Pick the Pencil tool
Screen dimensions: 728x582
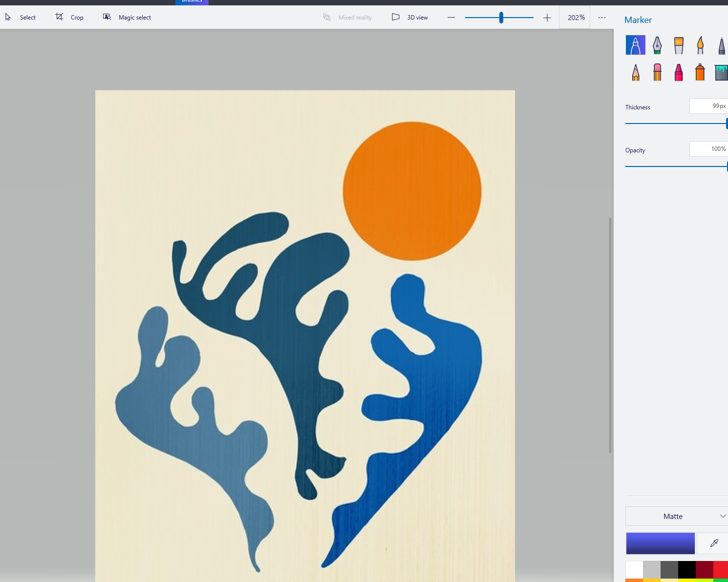tap(636, 73)
